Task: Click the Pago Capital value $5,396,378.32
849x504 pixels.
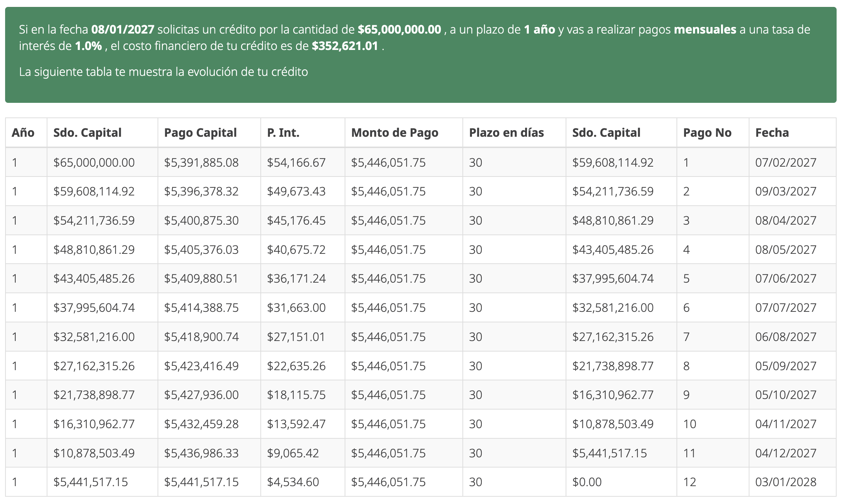Action: click(201, 191)
